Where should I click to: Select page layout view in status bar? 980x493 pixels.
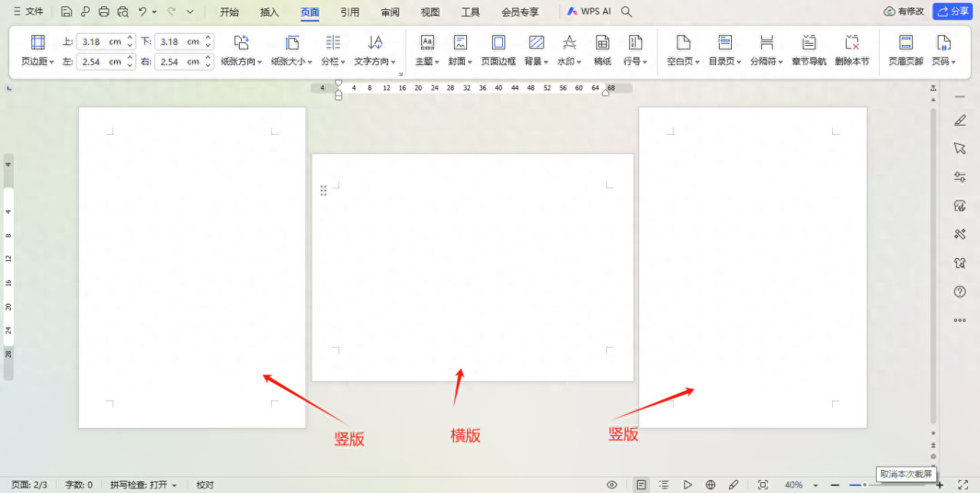click(x=642, y=485)
